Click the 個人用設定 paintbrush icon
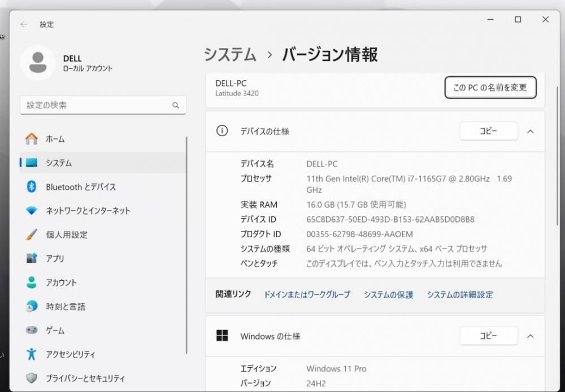 tap(31, 234)
